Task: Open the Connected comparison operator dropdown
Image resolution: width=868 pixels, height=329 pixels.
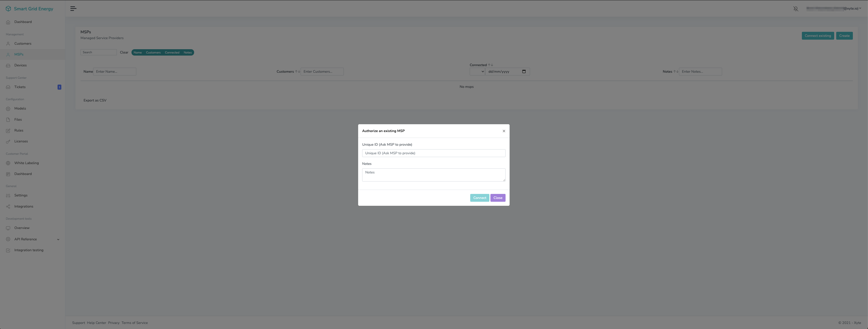Action: tap(477, 71)
